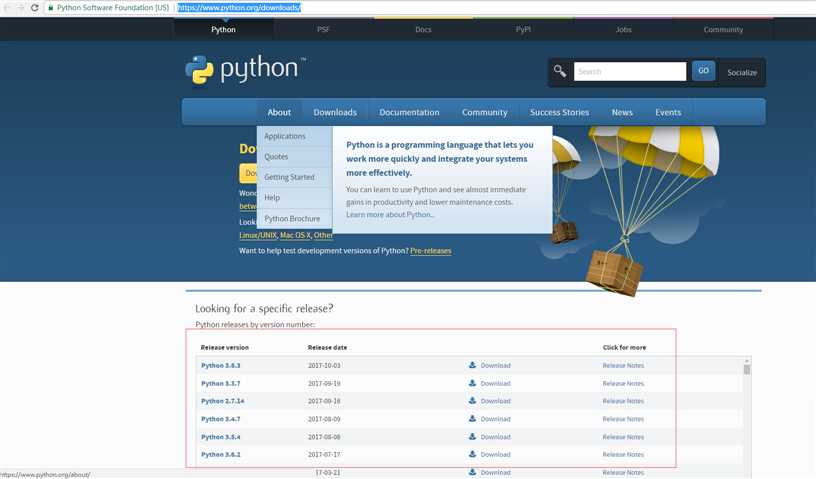Open the Documentation navigation menu

409,112
